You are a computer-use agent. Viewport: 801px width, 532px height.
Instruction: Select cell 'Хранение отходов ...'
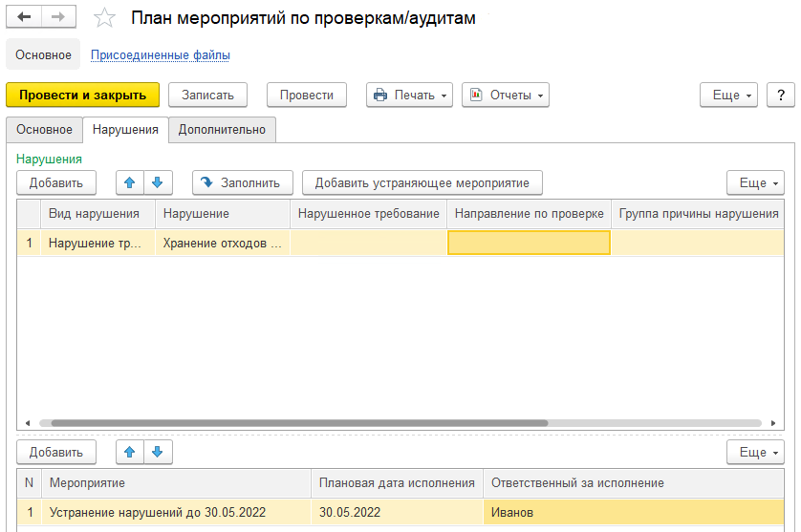[x=222, y=243]
